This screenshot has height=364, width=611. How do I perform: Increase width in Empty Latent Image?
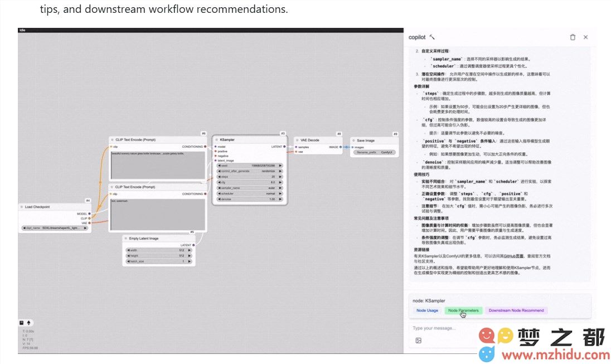(190, 250)
